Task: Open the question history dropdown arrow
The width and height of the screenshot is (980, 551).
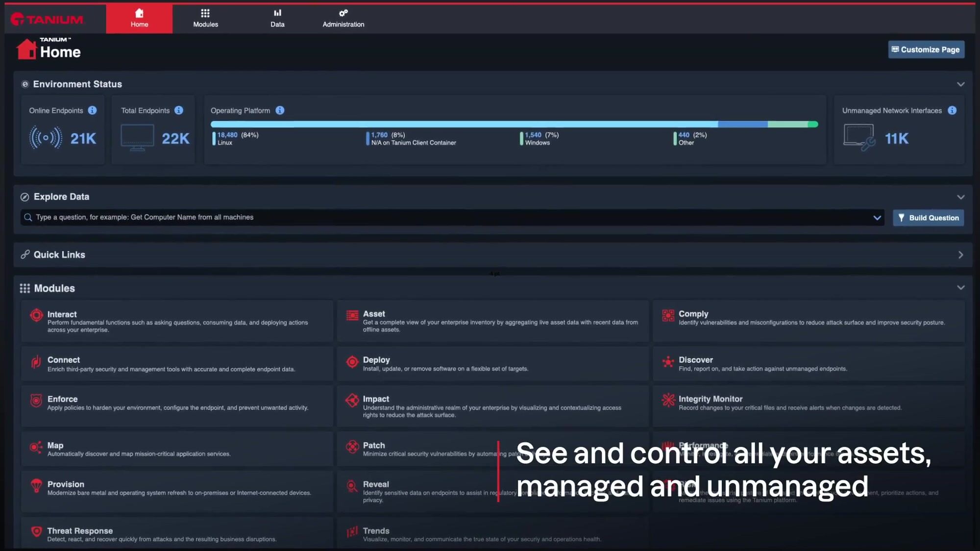Action: coord(877,218)
